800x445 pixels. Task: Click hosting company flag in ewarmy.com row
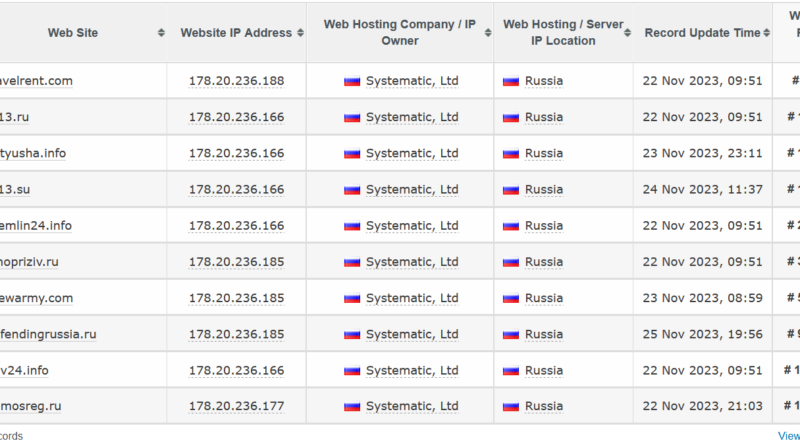click(352, 299)
